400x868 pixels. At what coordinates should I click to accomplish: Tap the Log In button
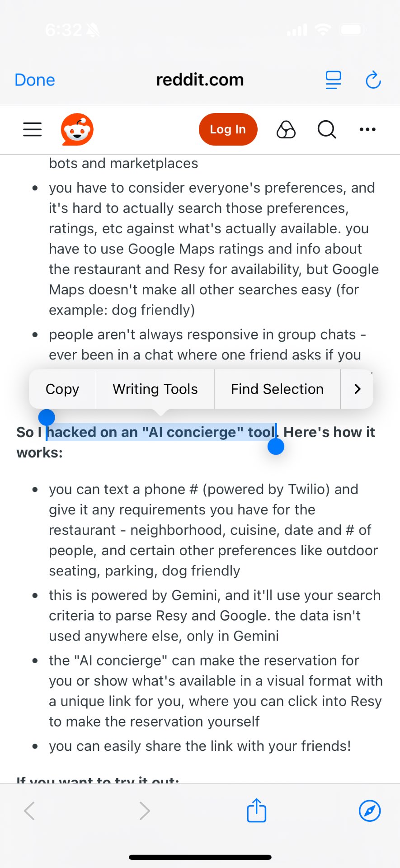click(228, 129)
